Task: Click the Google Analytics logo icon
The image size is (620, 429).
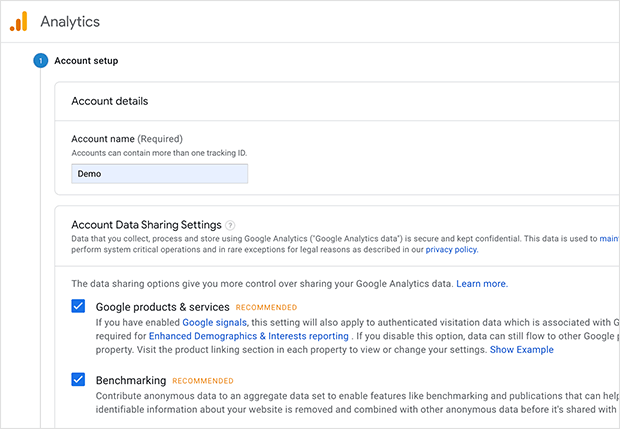Action: (19, 21)
